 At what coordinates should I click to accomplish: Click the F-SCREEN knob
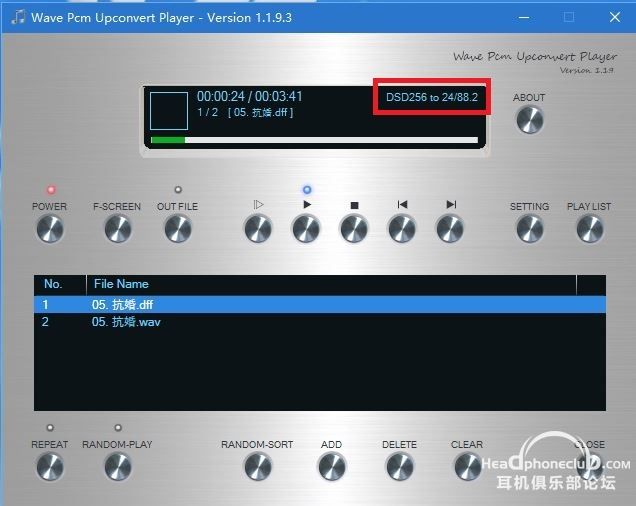coord(118,229)
